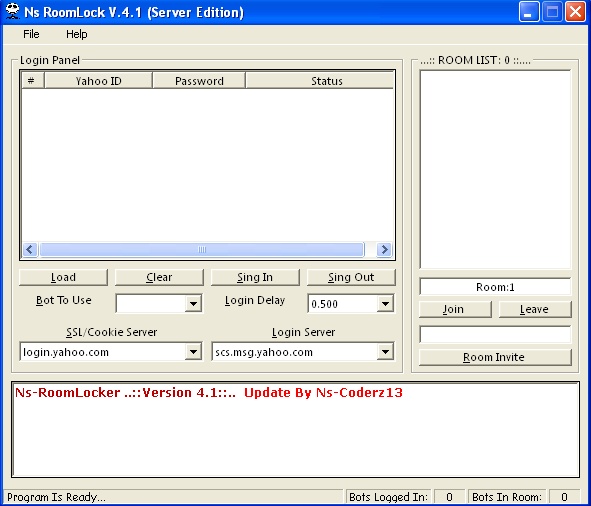Image resolution: width=591 pixels, height=506 pixels.
Task: Click the empty invite field above Room Invite
Action: [495, 334]
